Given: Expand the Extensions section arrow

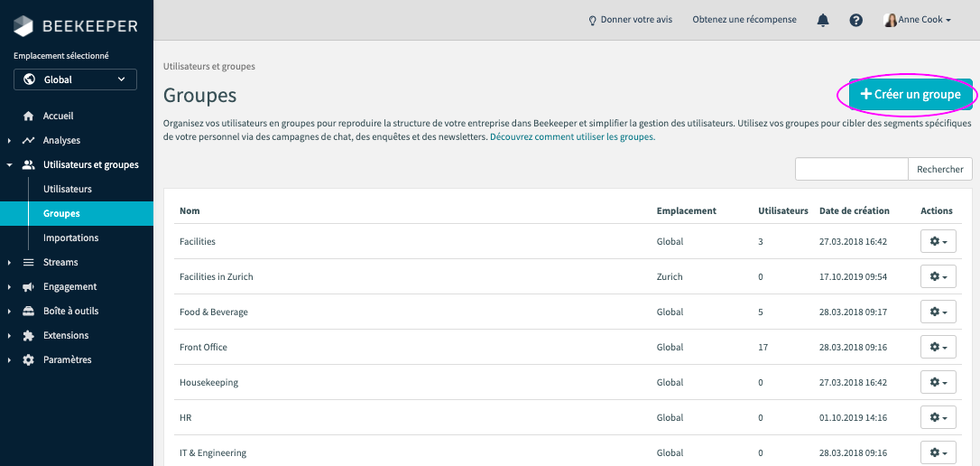Looking at the screenshot, I should (x=9, y=336).
